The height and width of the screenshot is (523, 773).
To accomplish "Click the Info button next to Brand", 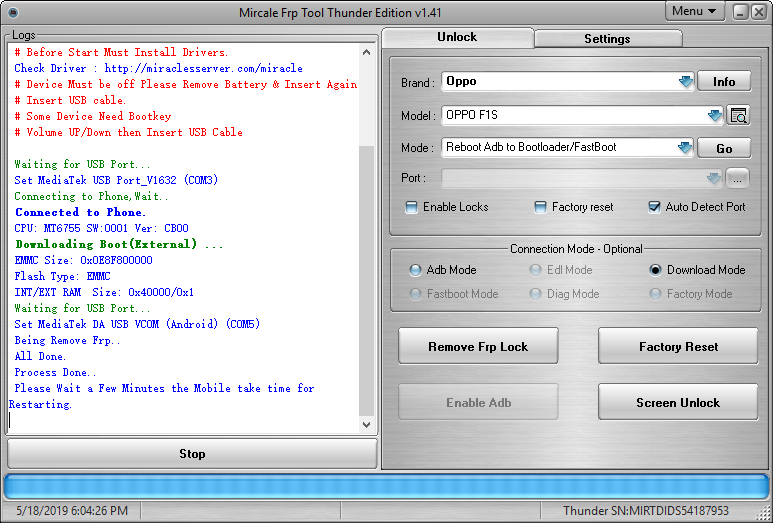I will (724, 82).
